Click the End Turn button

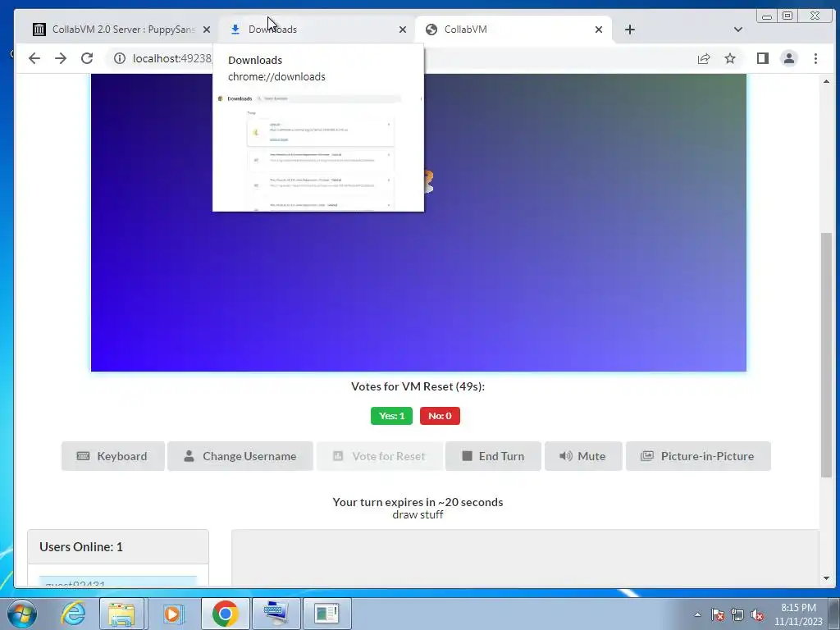(493, 456)
